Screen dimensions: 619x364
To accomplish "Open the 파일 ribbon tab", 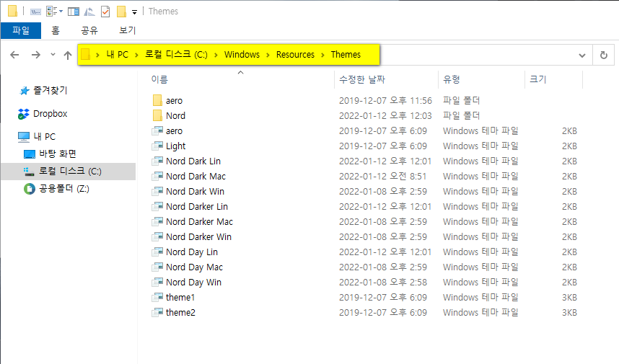I will [20, 30].
